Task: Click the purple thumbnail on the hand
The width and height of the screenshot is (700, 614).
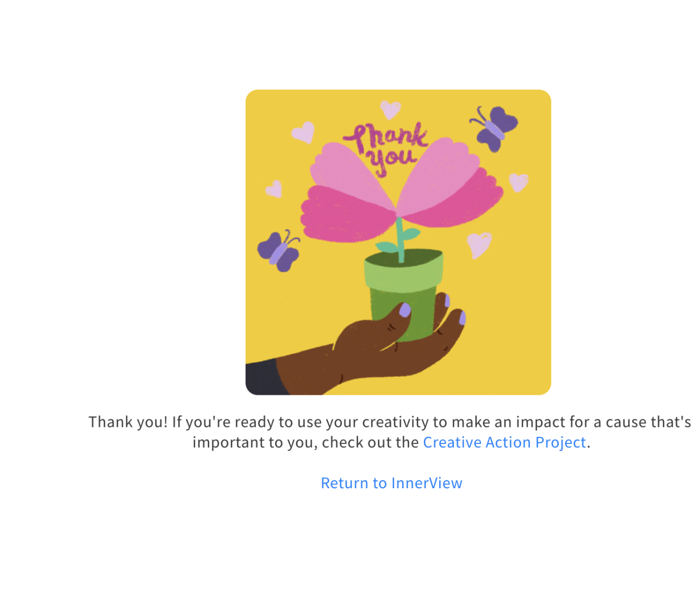Action: 405,310
